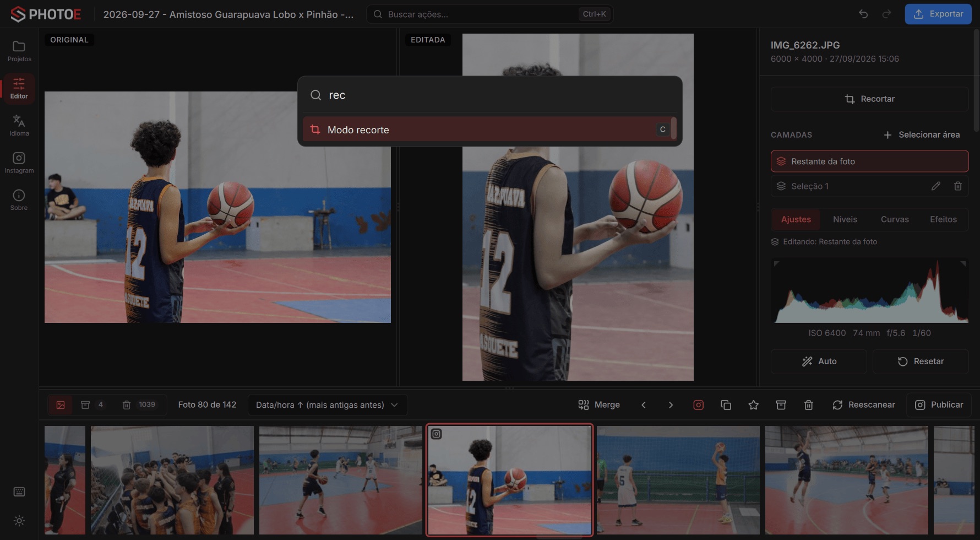
Task: Click the Recortar button
Action: 869,99
